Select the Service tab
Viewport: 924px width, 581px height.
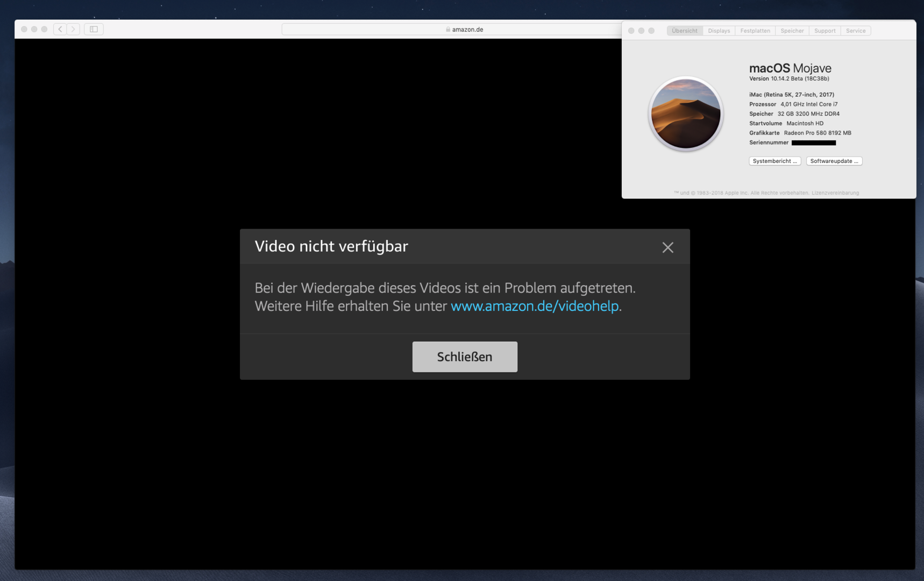pyautogui.click(x=856, y=31)
